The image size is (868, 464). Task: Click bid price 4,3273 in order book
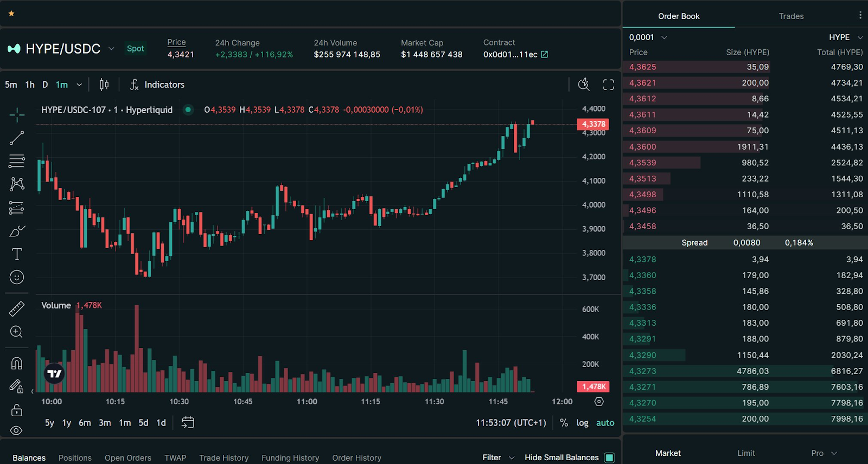[x=642, y=371]
